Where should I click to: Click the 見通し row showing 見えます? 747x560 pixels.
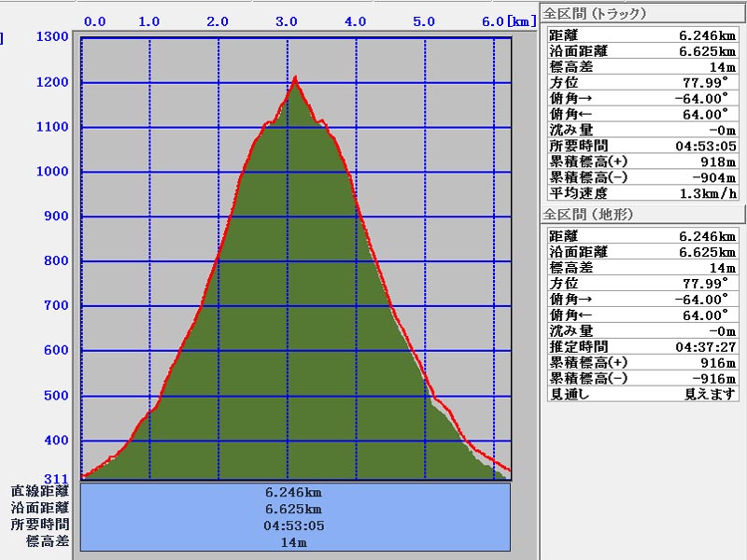(x=642, y=394)
